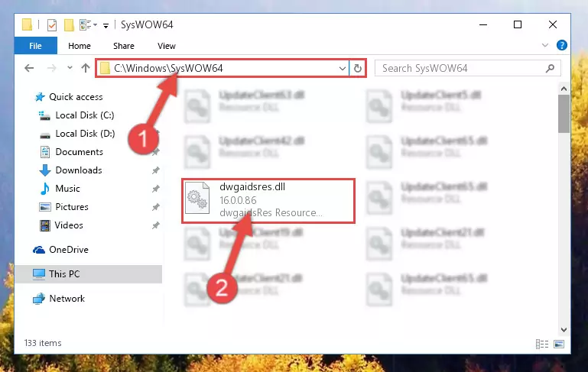
Task: Switch to the Home ribbon tab
Action: [x=80, y=46]
